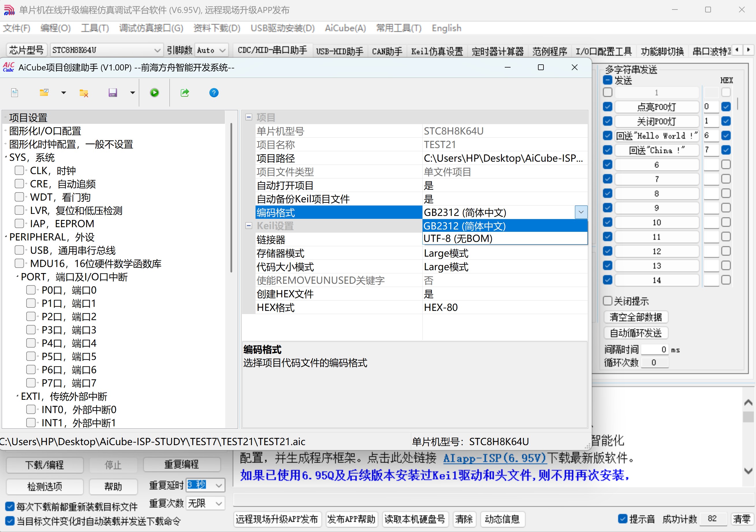Viewport: 756px width, 532px height.
Task: Open the 编程(O) menu
Action: coord(56,28)
